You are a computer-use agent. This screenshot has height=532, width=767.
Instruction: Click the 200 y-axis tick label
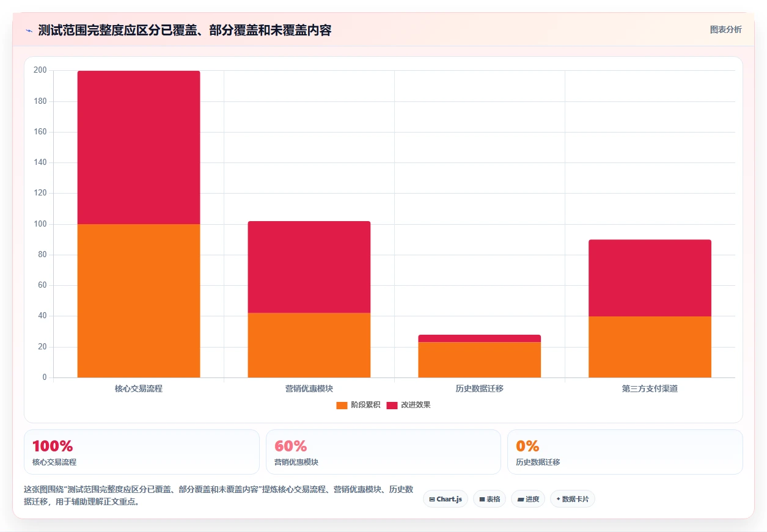pos(40,70)
